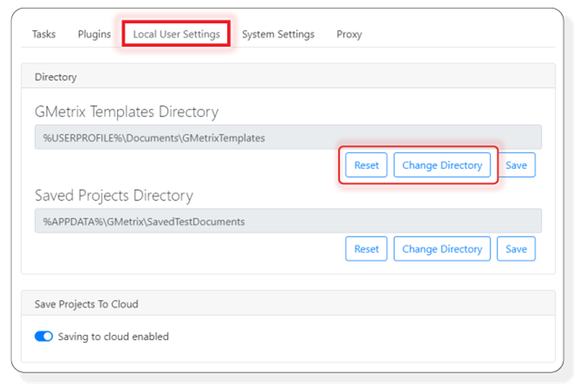581x392 pixels.
Task: Click the GMetrix Templates Directory heading
Action: [x=126, y=111]
